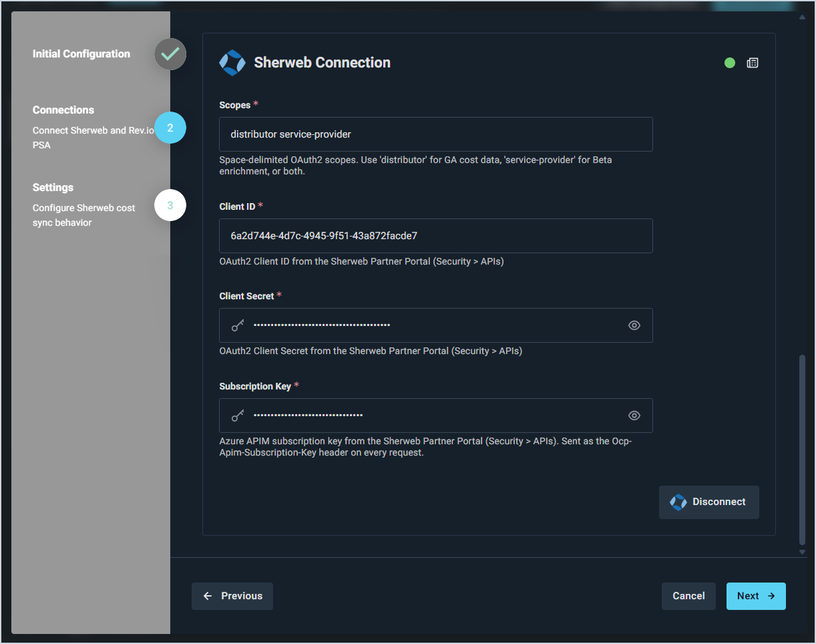
Task: Open the connection log icon next to the green status dot
Action: 753,63
